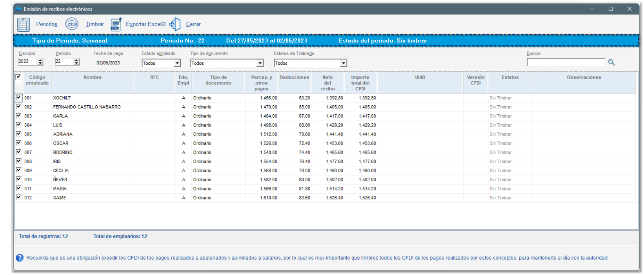
Task: Click the Exportar Excel document icon
Action: click(116, 24)
